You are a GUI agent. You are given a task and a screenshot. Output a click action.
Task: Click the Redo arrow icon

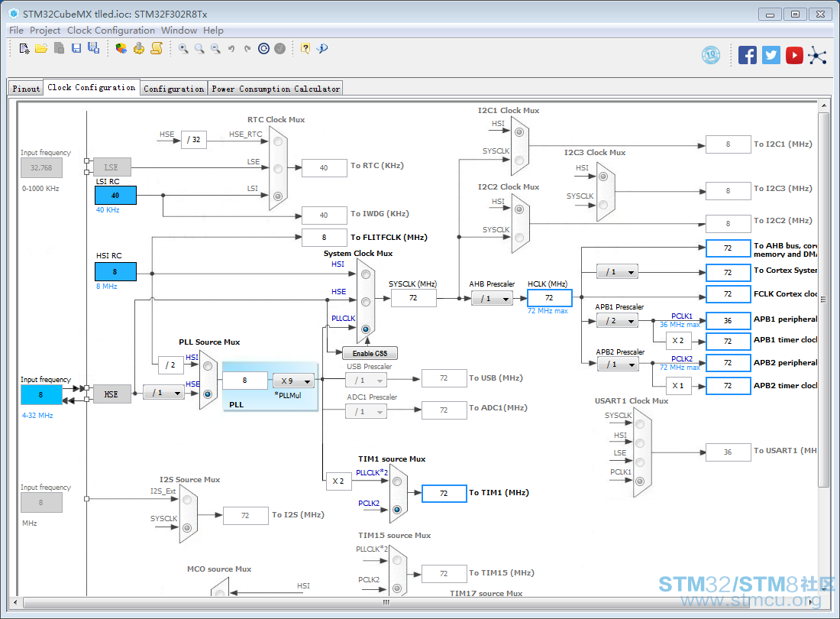(247, 49)
